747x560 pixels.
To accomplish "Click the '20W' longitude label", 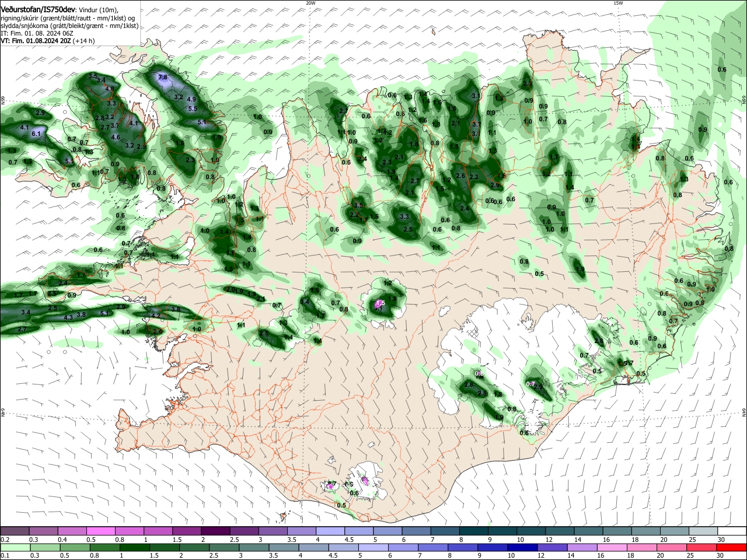I will click(x=310, y=3).
